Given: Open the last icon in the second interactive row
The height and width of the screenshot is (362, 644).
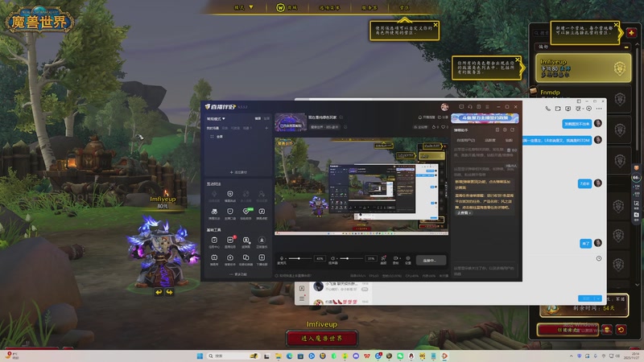Looking at the screenshot, I should 262,212.
